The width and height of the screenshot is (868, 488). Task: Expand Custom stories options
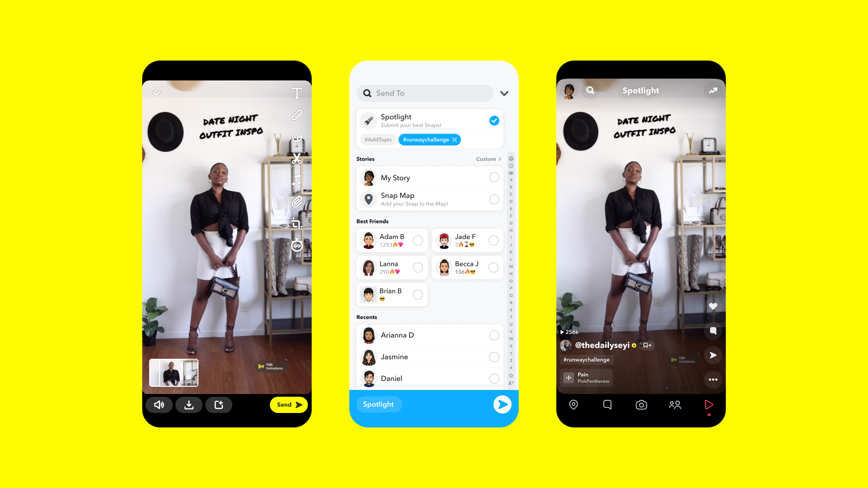click(488, 158)
